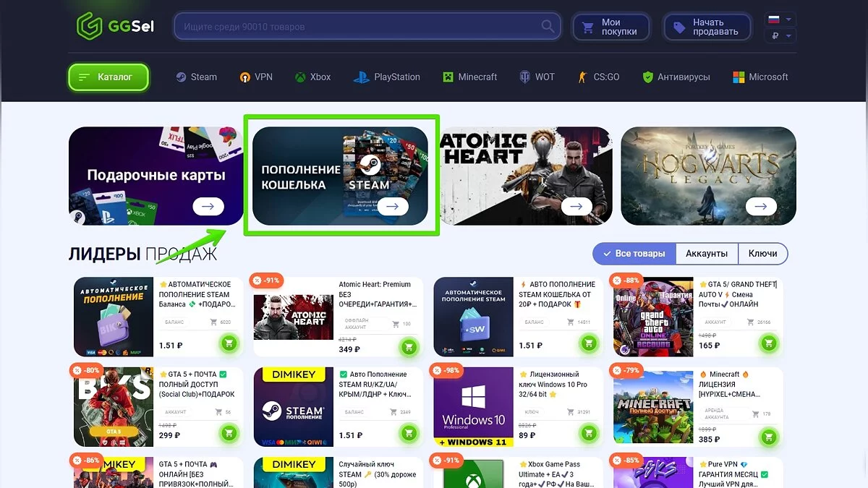Open the Каталог menu button
The image size is (868, 488).
pyautogui.click(x=109, y=77)
